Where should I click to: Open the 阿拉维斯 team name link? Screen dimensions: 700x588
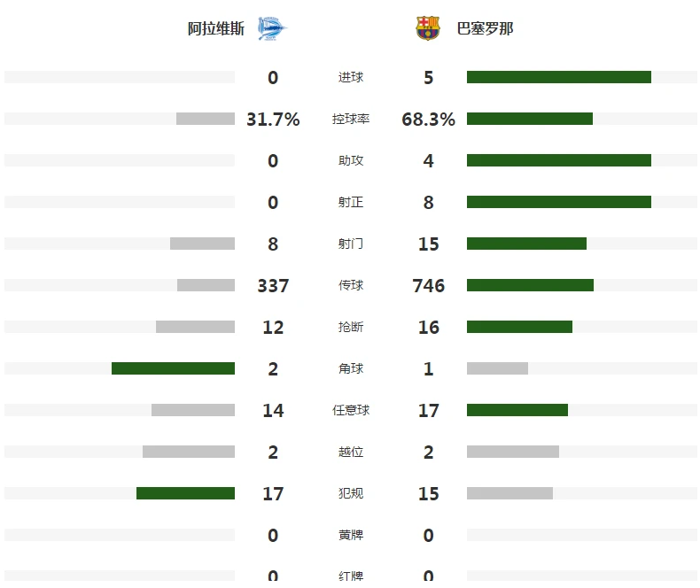point(216,28)
